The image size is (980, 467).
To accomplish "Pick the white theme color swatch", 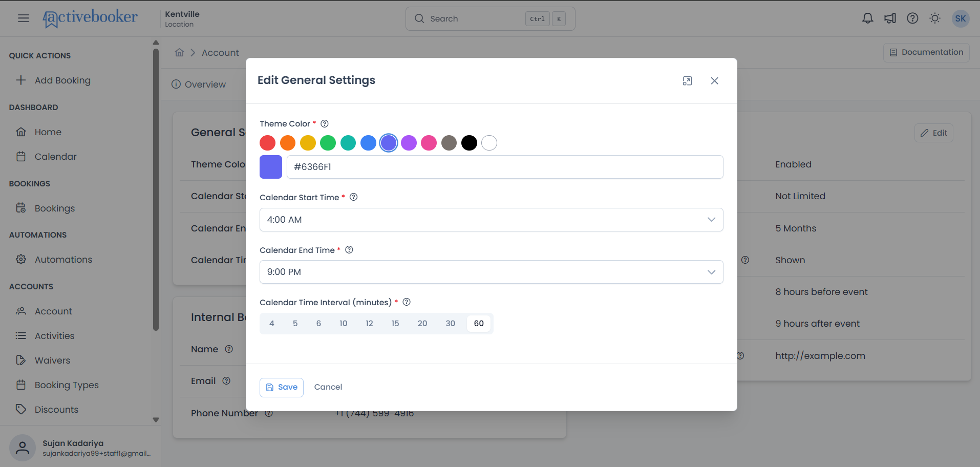I will coord(489,143).
